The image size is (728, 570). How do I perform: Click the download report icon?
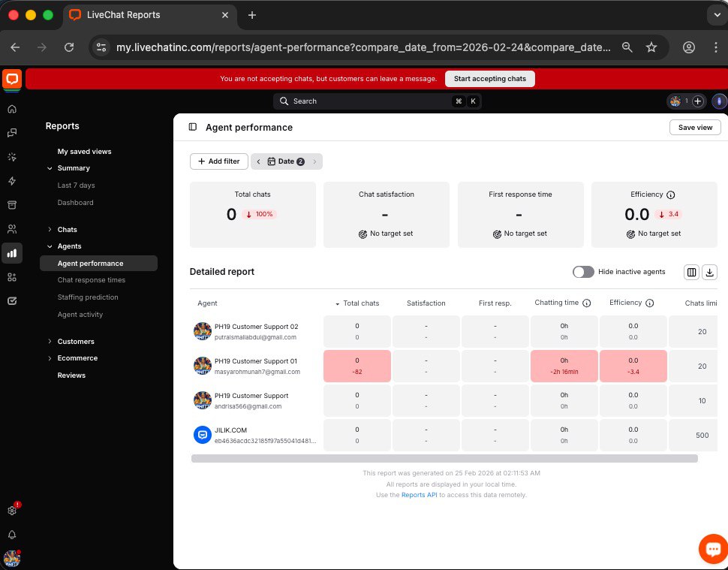[x=709, y=272]
